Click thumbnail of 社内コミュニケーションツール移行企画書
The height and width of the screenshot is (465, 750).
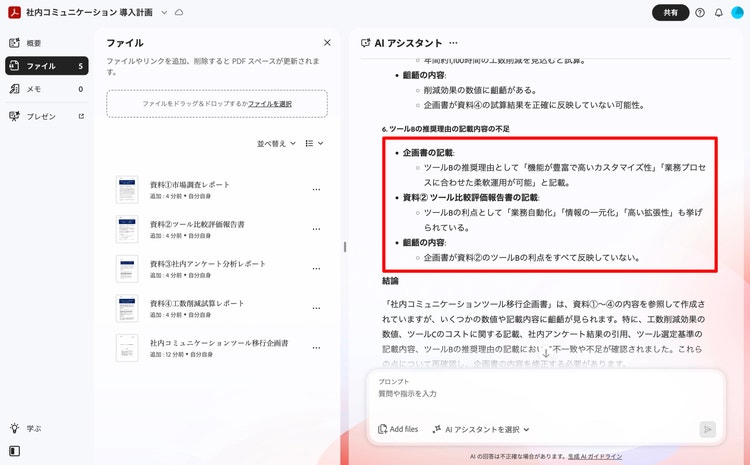click(127, 348)
